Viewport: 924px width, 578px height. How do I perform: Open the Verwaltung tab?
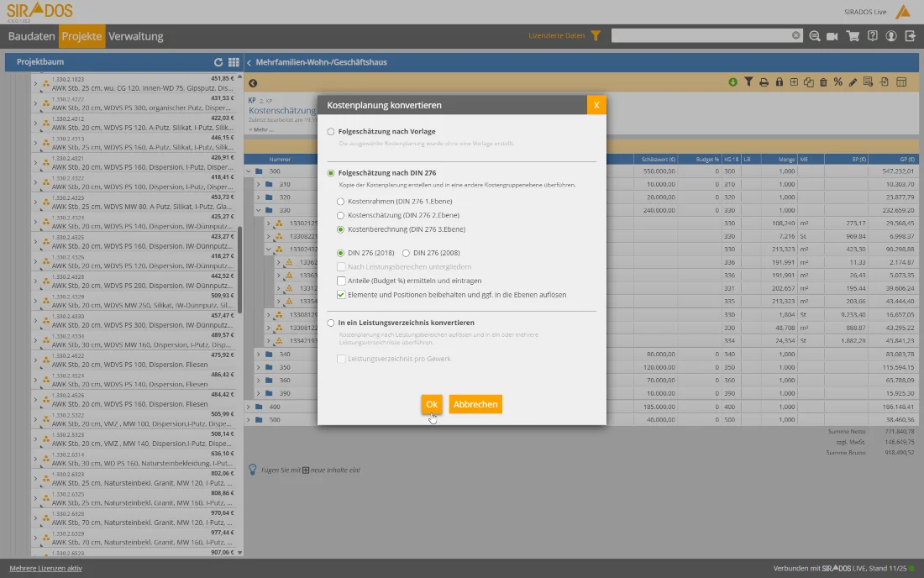(136, 36)
